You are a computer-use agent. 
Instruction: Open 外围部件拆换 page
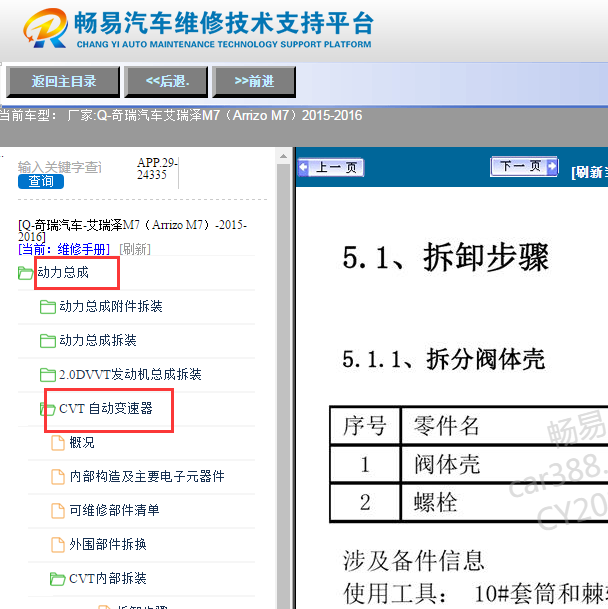click(x=108, y=545)
